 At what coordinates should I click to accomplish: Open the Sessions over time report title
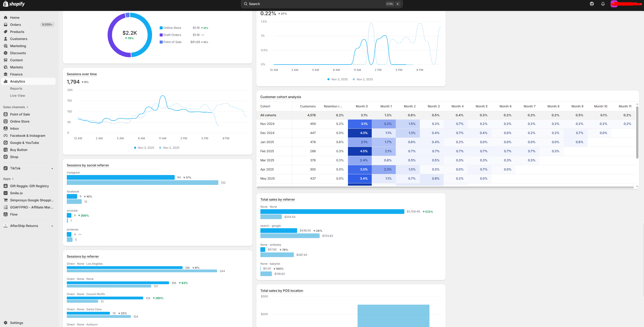pos(82,74)
